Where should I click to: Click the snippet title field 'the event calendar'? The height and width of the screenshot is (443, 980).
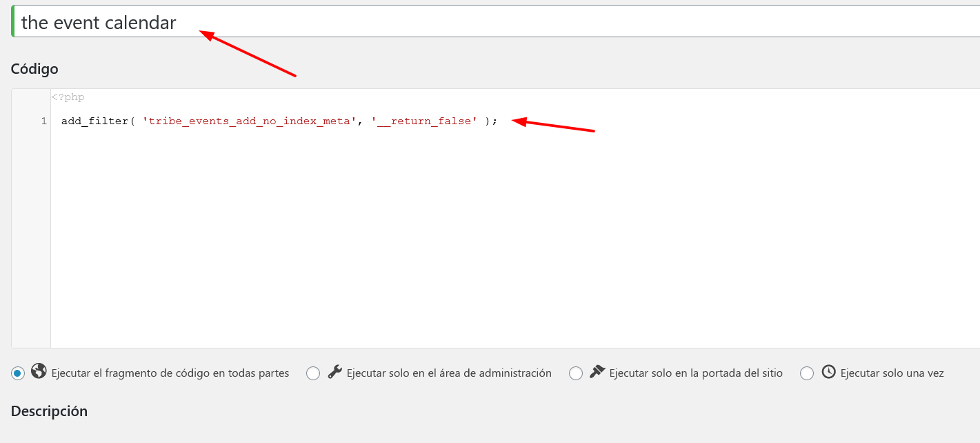496,22
